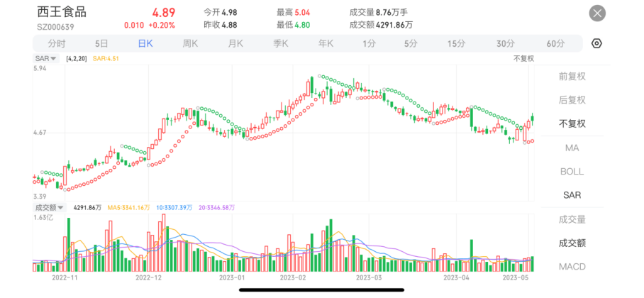644x298 pixels.
Task: Enable the MA indicator
Action: coord(572,148)
